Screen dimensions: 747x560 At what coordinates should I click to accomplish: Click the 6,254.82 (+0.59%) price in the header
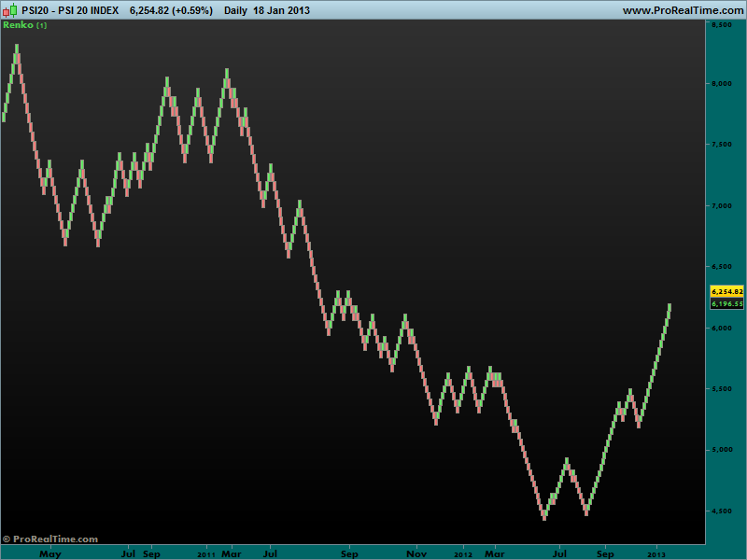click(x=171, y=10)
